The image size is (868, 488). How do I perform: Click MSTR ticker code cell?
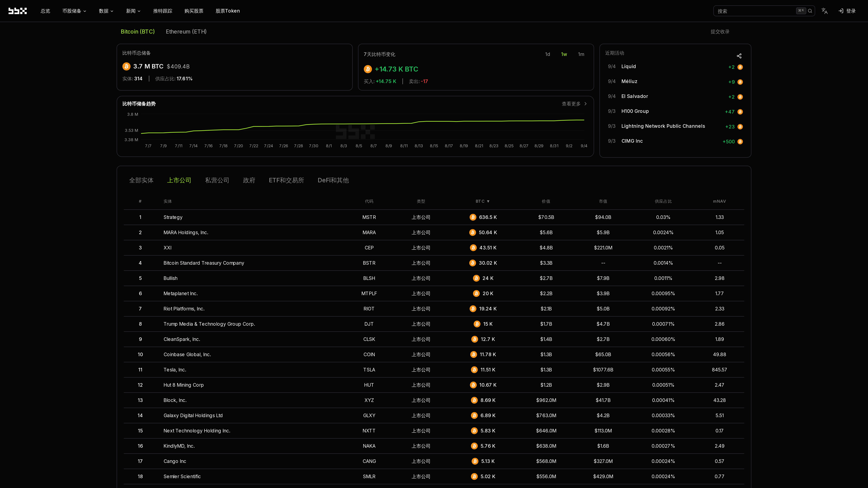369,217
